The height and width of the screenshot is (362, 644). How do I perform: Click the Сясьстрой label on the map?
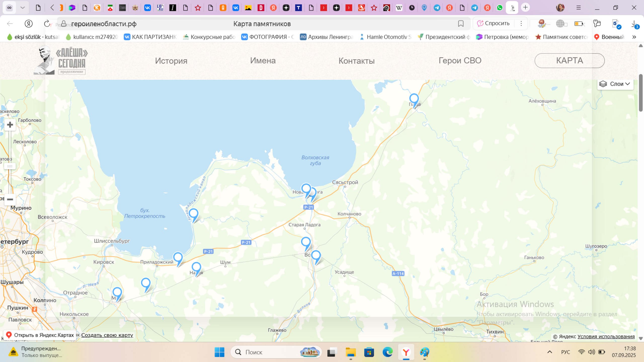coord(345,182)
